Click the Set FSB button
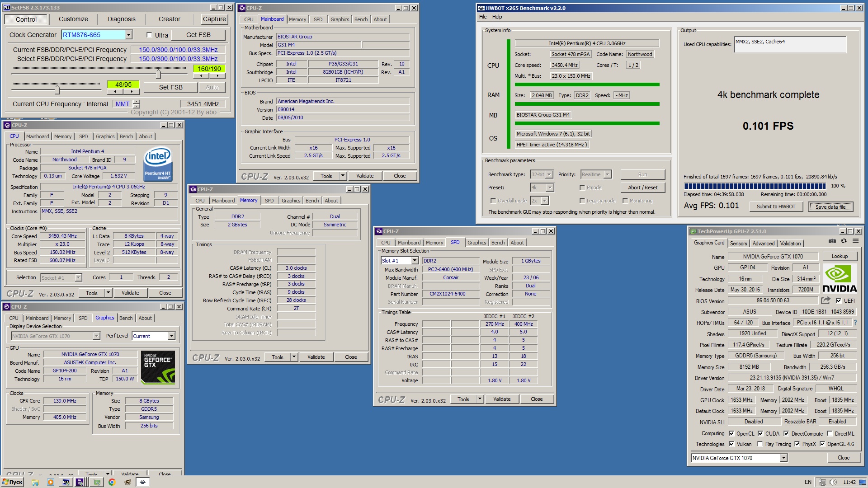The width and height of the screenshot is (868, 488). [171, 87]
